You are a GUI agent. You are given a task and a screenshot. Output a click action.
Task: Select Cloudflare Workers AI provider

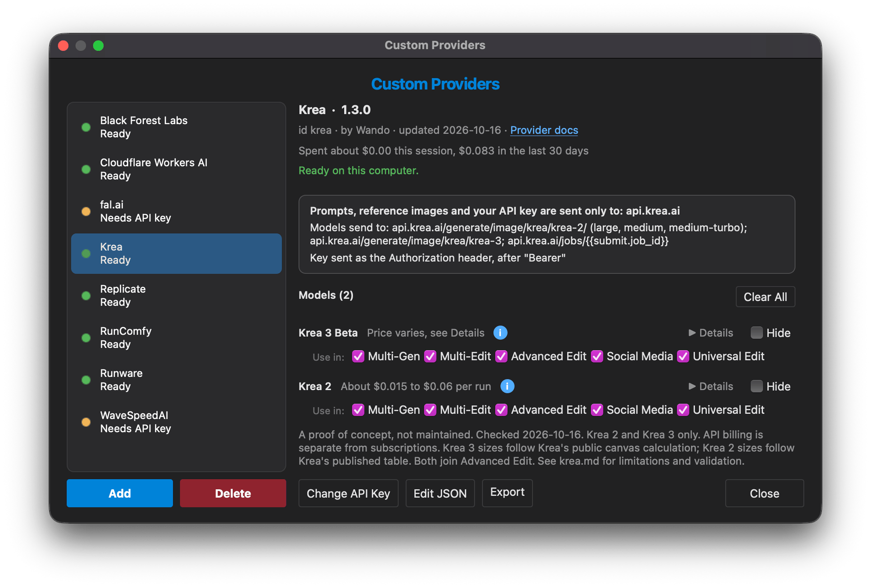click(x=176, y=169)
